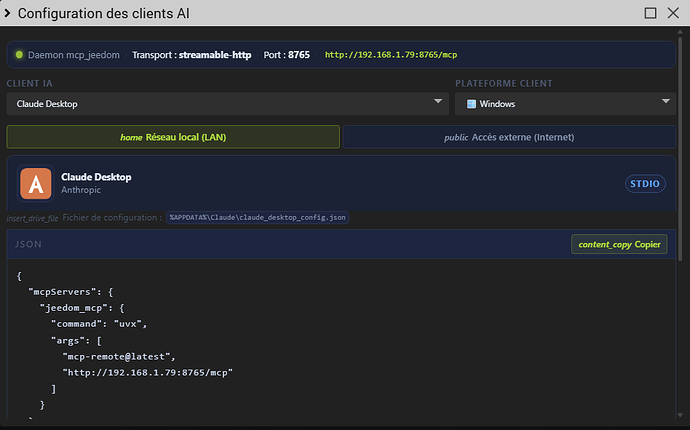Screen dimensions: 690x430
Task: Click the scrollbar up arrow
Action: click(680, 32)
